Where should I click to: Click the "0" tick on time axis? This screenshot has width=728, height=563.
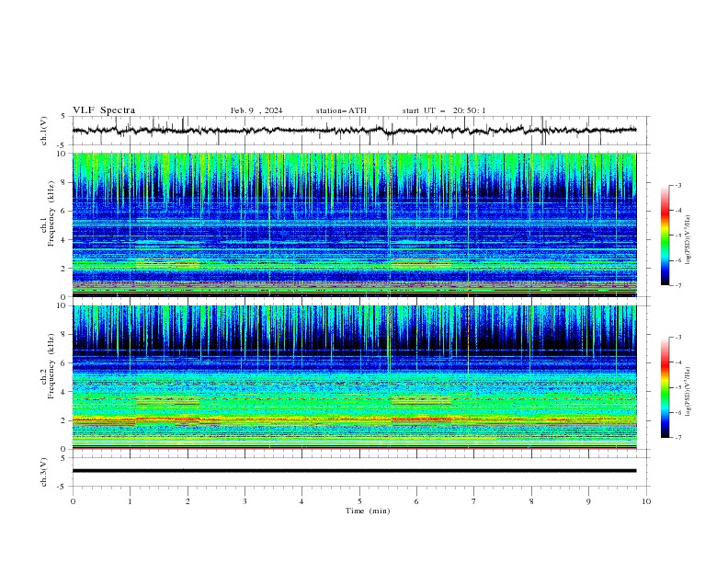[x=73, y=501]
